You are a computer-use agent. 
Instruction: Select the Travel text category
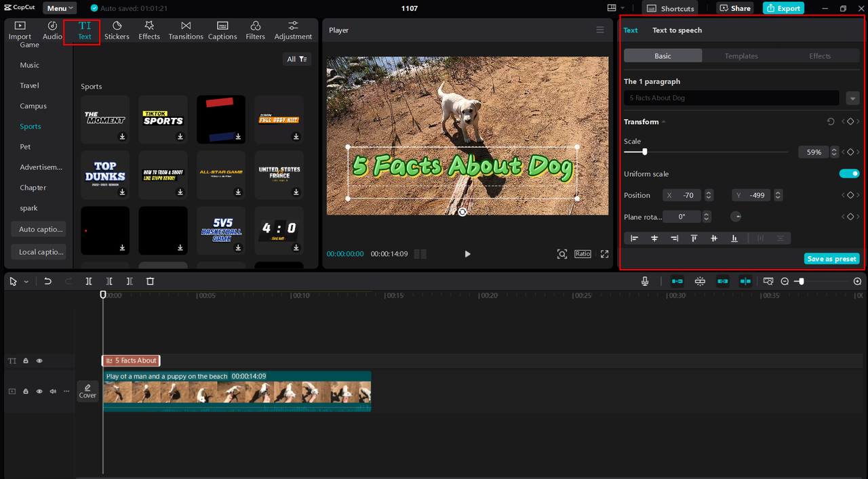[29, 85]
